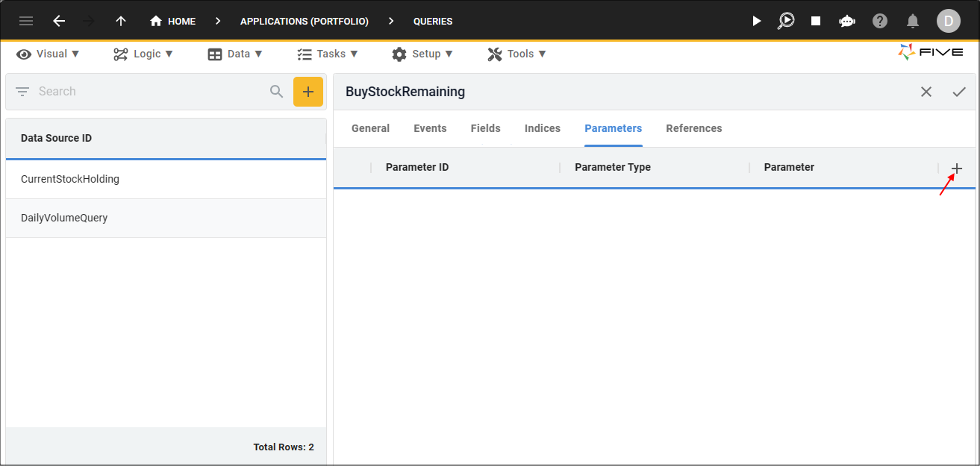Open the help question mark icon
The width and height of the screenshot is (980, 466).
(x=880, y=21)
